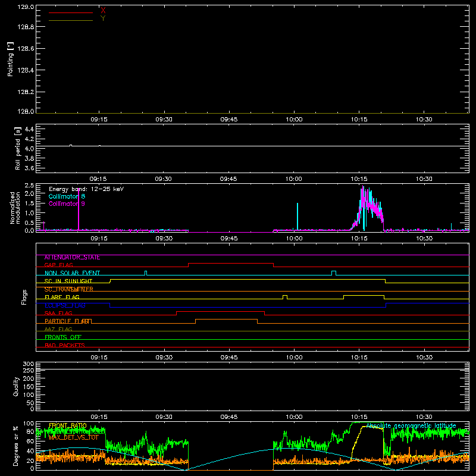This screenshot has width=476, height=476.
Task: Click the SAA_FLAG label
Action: click(58, 314)
